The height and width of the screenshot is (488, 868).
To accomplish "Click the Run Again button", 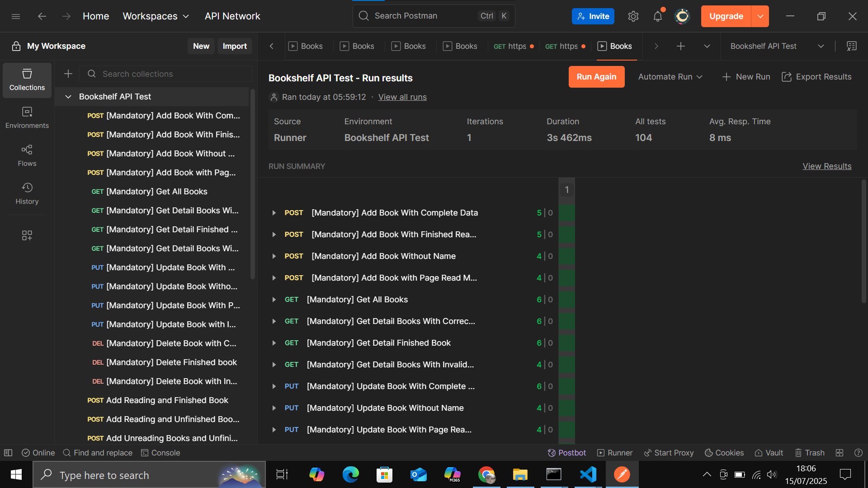I will tap(596, 77).
